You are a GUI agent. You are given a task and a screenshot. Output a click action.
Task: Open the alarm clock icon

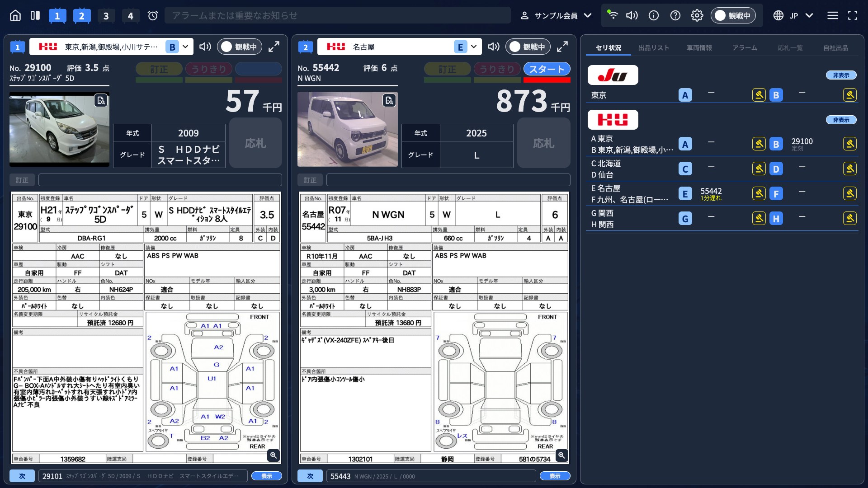pos(153,16)
